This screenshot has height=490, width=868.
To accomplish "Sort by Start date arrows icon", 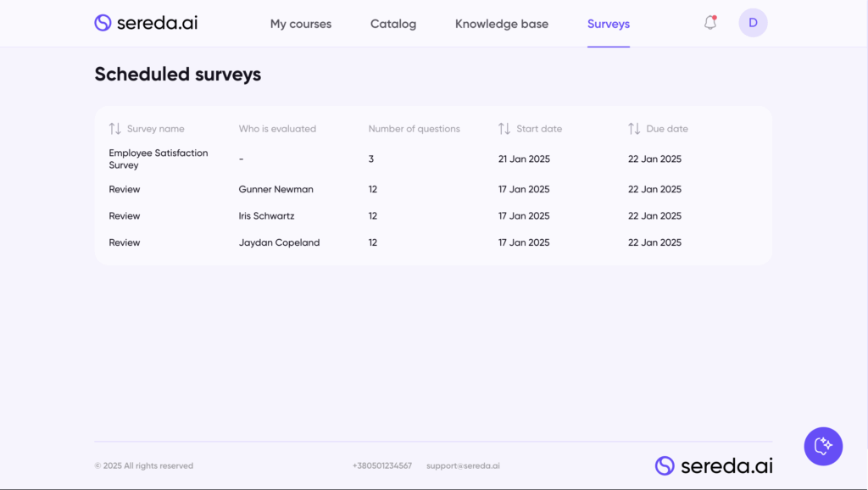I will coord(504,129).
